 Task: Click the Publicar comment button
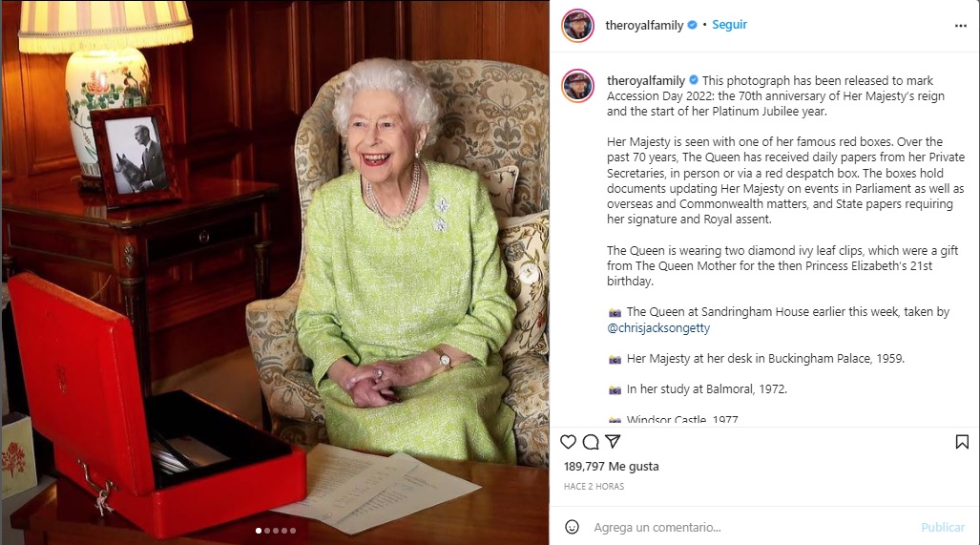click(x=943, y=528)
